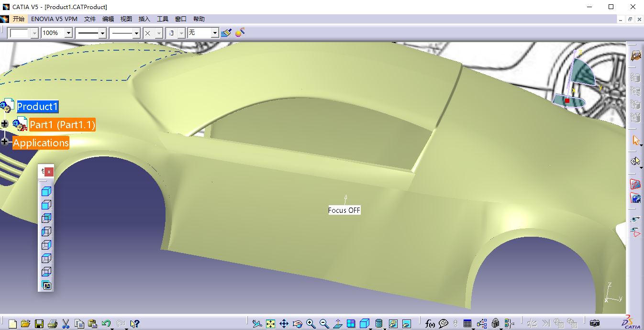Screen dimensions: 644x330
Task: Click the fill color swatch box
Action: coord(19,33)
